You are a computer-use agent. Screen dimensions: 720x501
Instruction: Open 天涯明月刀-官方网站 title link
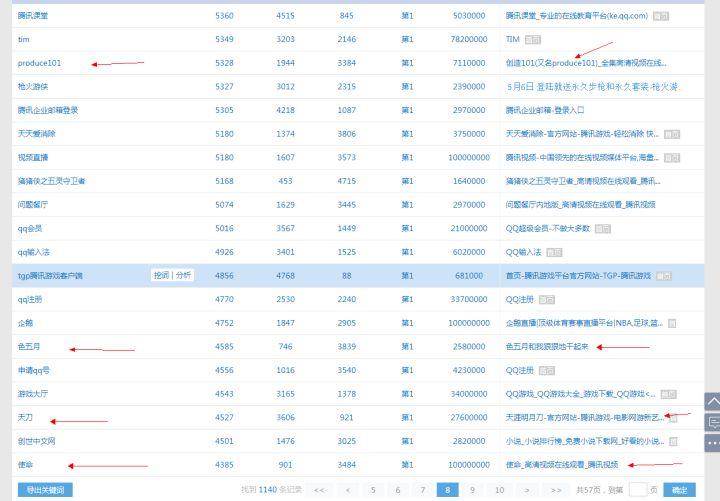pyautogui.click(x=585, y=418)
